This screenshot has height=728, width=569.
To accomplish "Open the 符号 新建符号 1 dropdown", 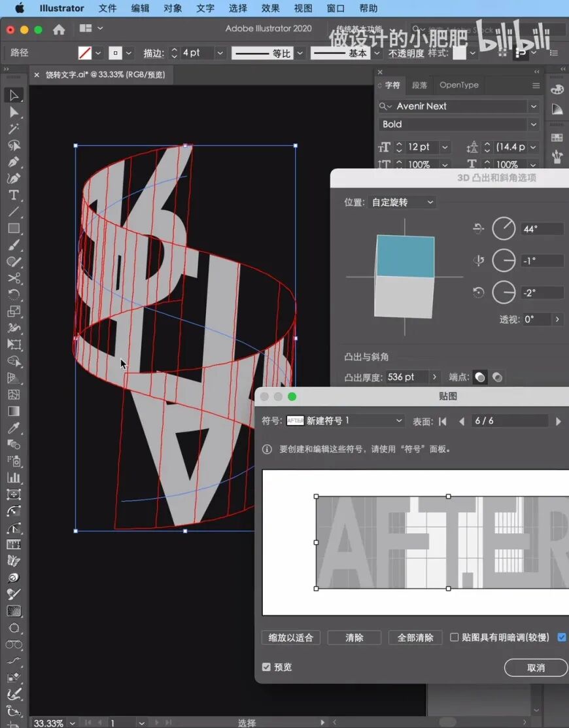I will [x=345, y=421].
